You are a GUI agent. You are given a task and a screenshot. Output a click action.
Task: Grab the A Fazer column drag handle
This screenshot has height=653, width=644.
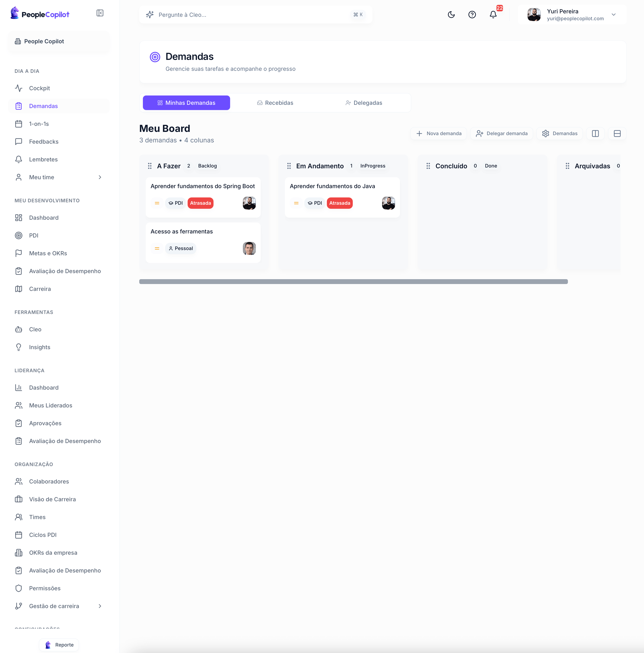(x=150, y=166)
